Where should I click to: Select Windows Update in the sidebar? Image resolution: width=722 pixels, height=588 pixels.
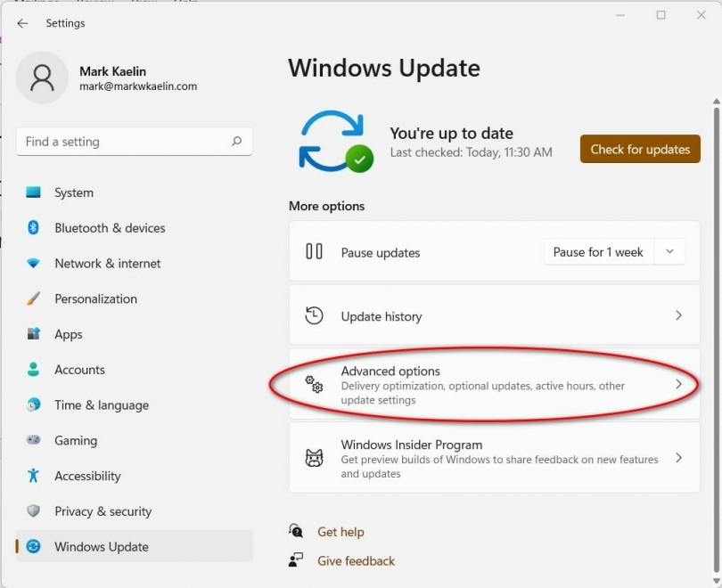tap(96, 547)
